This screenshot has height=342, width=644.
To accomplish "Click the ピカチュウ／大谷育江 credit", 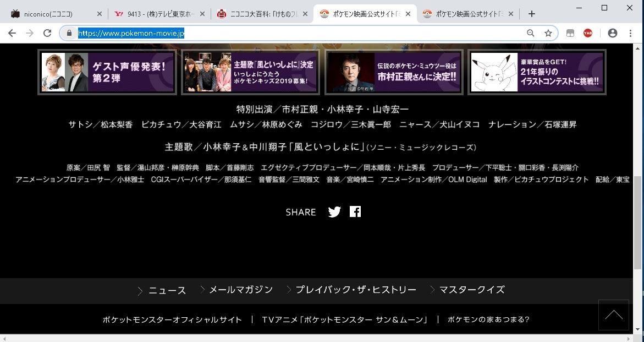I will coord(181,124).
